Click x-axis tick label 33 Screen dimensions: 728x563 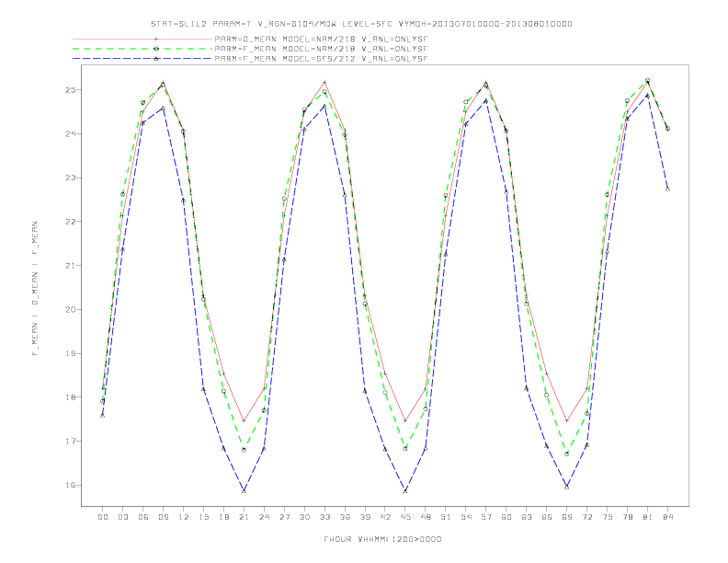click(324, 517)
